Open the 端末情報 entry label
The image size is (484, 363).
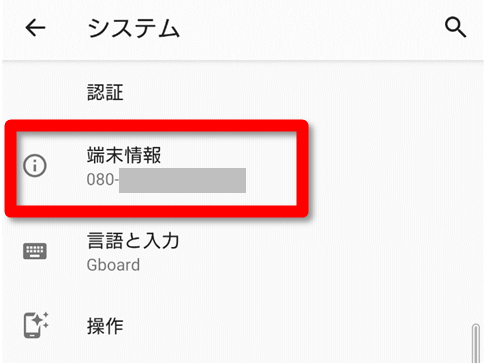[124, 155]
